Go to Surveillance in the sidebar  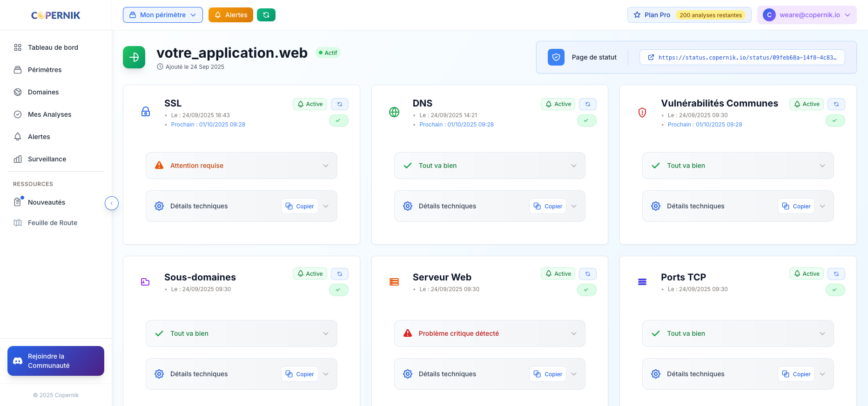click(47, 159)
